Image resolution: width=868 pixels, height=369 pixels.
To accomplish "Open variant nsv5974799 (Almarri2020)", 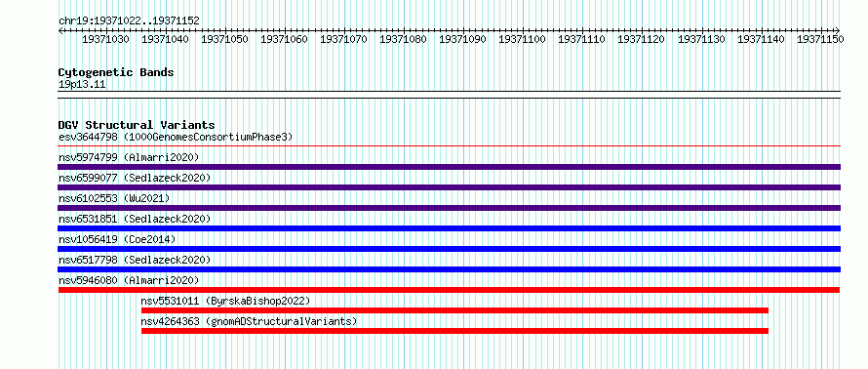I will (x=129, y=157).
